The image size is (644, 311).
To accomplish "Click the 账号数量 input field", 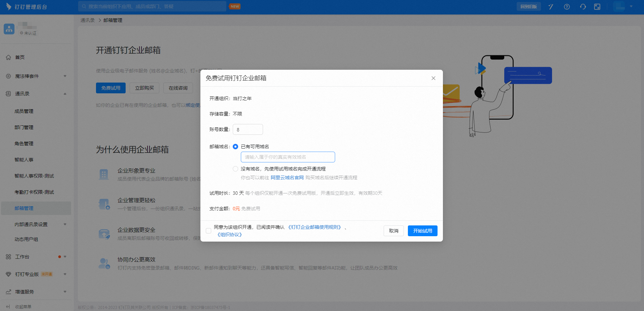I will click(x=248, y=129).
